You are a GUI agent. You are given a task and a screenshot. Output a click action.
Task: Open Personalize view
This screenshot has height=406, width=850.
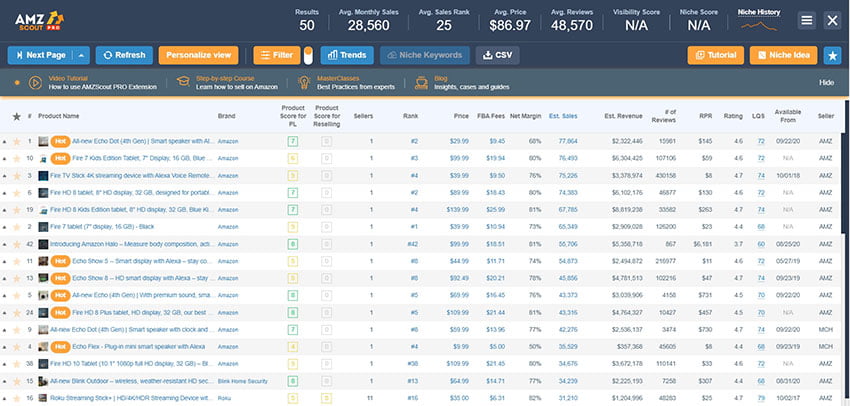coord(198,55)
